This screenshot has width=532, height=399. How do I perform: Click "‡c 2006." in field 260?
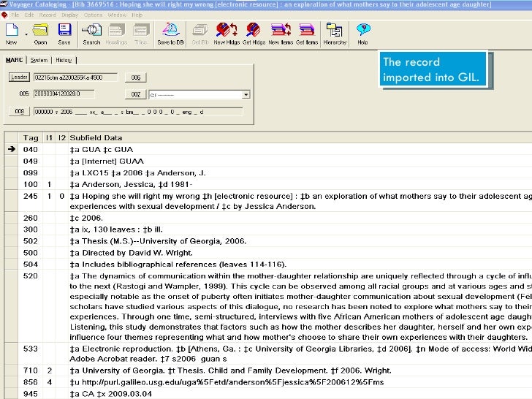coord(86,218)
